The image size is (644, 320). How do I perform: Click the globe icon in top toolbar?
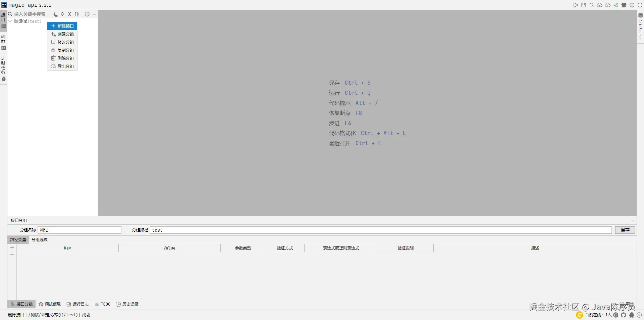tap(632, 5)
